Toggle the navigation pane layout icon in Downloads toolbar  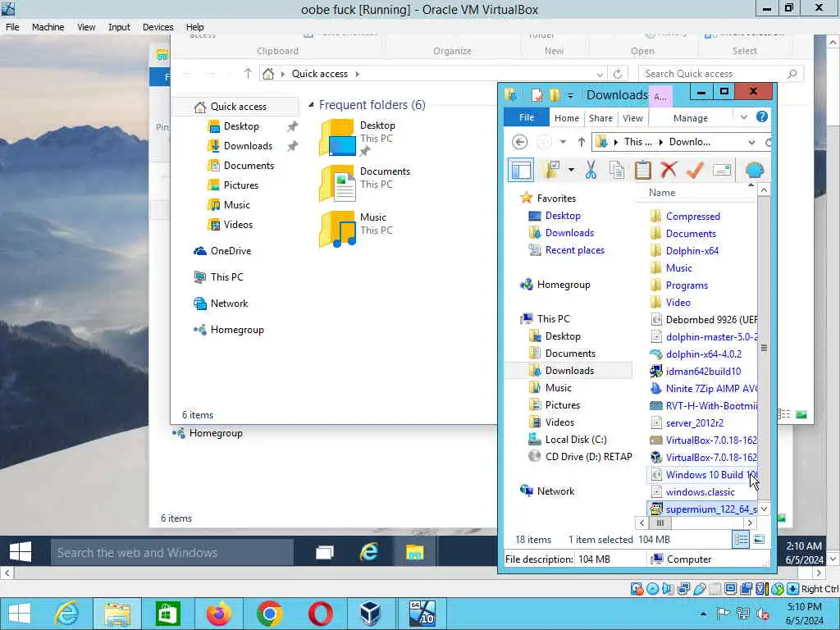pyautogui.click(x=521, y=170)
